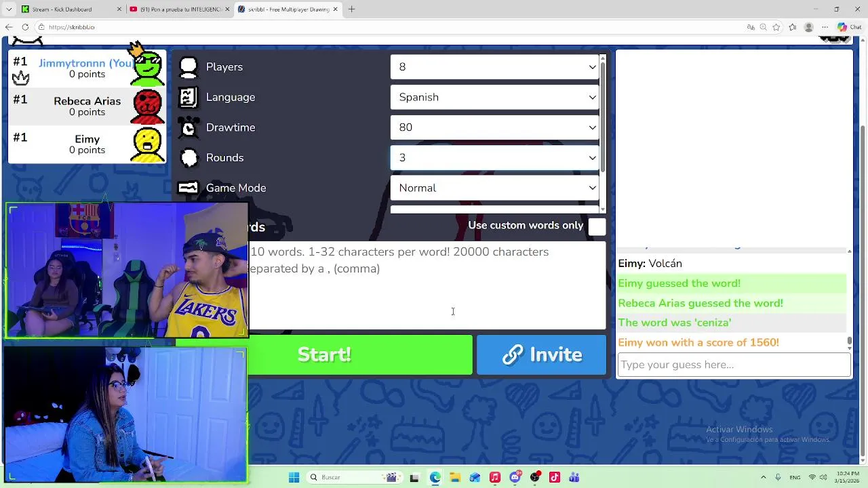The height and width of the screenshot is (488, 868).
Task: Enable Use custom words only checkbox
Action: 597,226
